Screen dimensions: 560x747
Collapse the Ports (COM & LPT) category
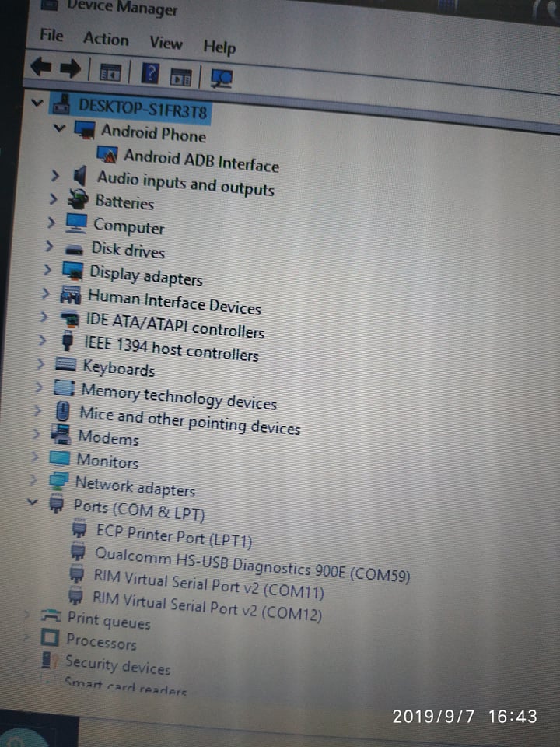(x=32, y=502)
